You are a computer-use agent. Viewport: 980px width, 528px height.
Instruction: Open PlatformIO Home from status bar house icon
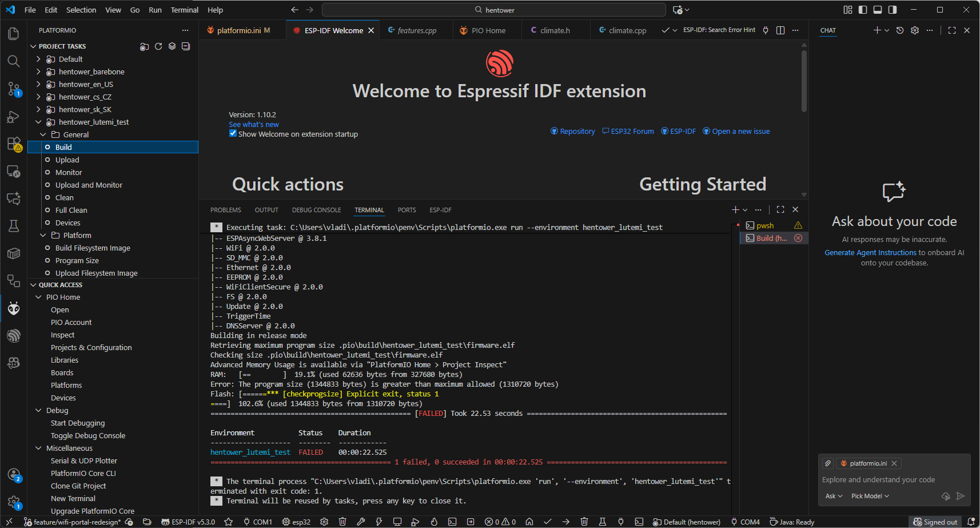coord(529,522)
